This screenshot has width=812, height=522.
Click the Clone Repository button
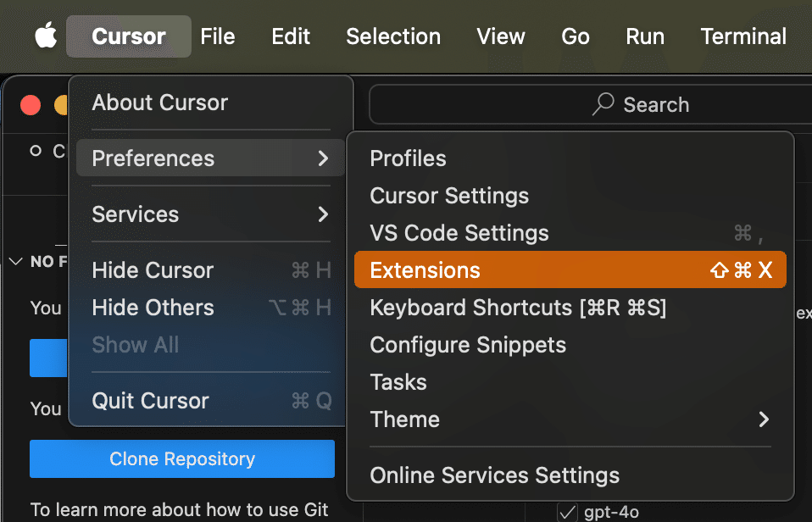(182, 458)
